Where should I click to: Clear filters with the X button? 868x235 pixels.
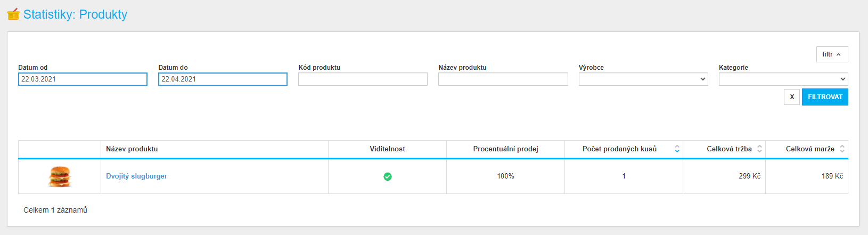click(x=792, y=97)
